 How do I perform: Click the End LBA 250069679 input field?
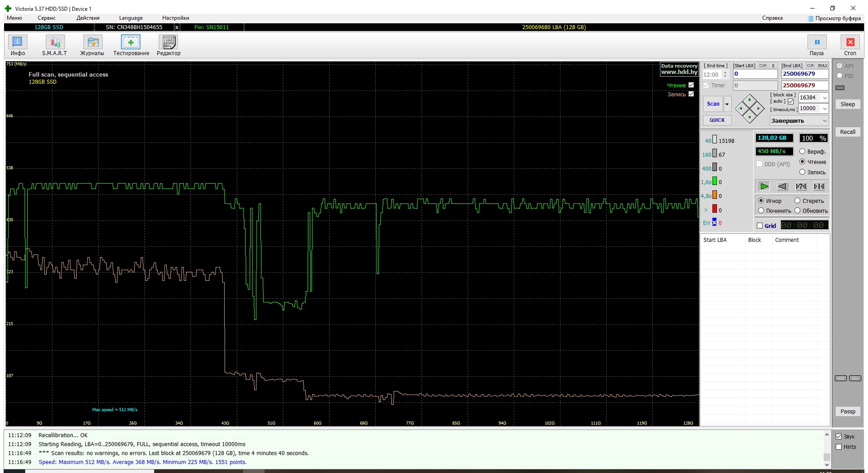point(805,74)
